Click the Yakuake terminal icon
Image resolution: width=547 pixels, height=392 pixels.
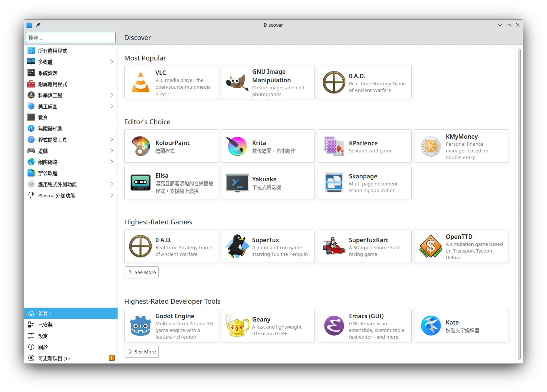[x=237, y=182]
